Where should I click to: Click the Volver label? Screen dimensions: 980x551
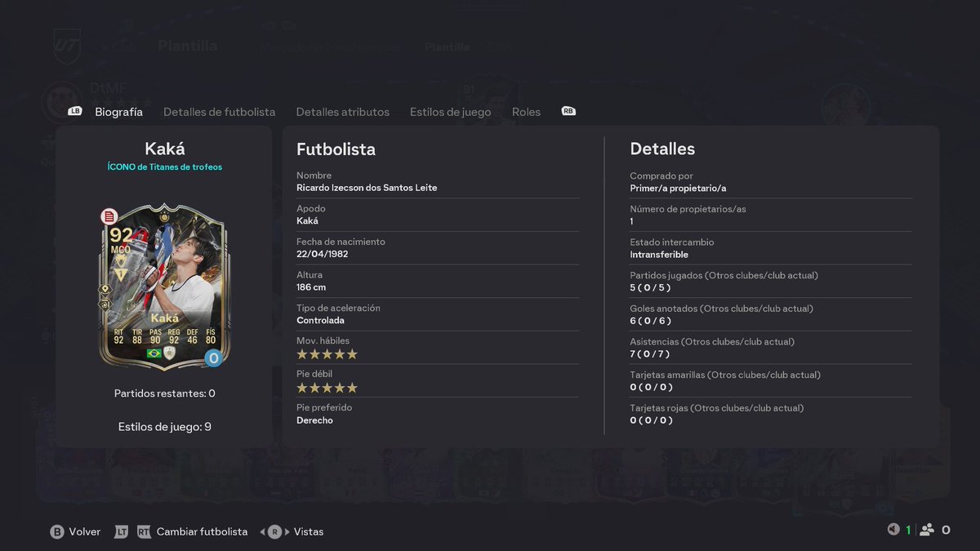pos(85,531)
